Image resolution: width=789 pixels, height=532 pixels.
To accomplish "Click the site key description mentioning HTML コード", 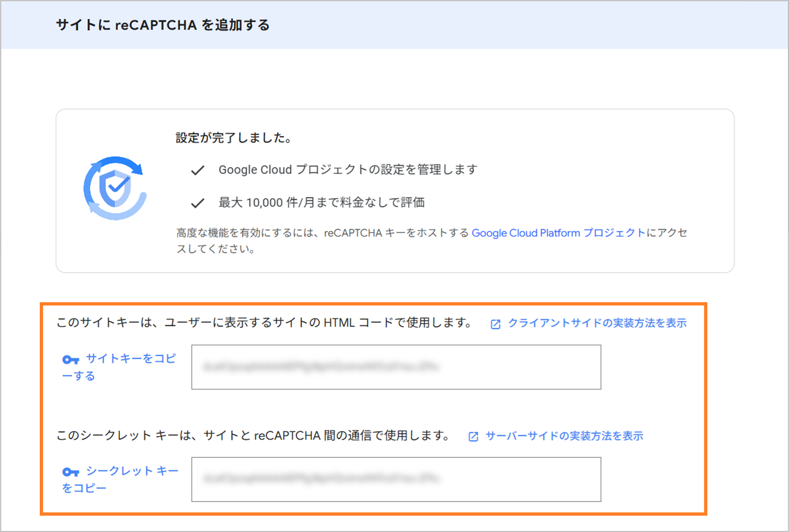I will [265, 323].
